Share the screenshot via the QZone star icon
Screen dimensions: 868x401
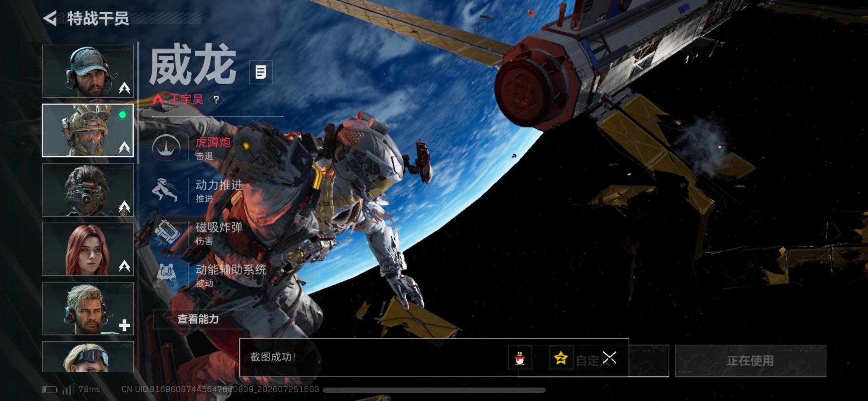click(561, 358)
